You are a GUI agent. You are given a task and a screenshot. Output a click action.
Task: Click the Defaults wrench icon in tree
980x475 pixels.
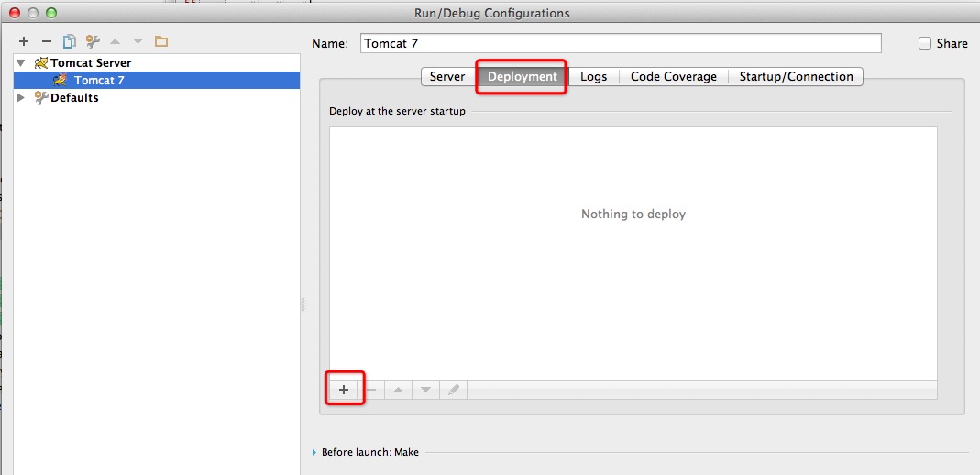point(41,97)
